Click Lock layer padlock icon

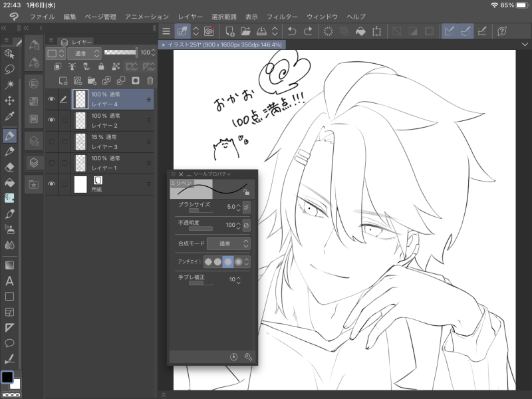(x=101, y=66)
